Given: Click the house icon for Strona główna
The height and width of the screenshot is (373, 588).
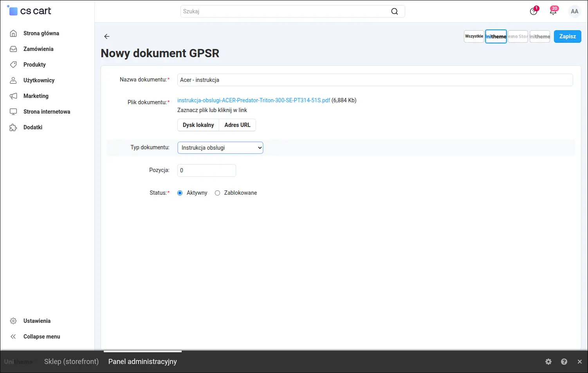Looking at the screenshot, I should point(13,33).
